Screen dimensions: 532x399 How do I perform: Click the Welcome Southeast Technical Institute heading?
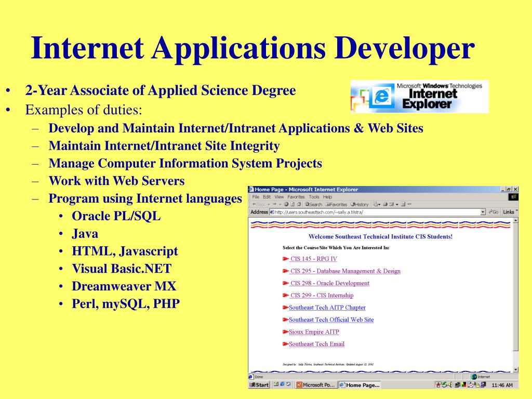click(x=380, y=236)
